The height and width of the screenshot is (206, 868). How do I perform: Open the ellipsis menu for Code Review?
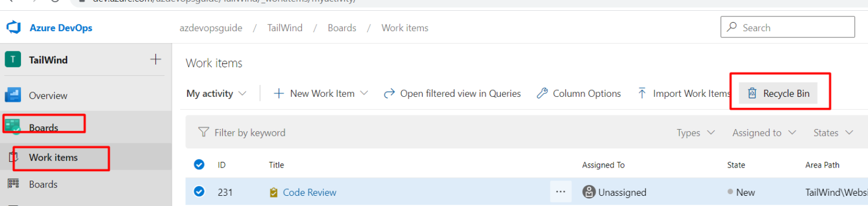[x=561, y=192]
